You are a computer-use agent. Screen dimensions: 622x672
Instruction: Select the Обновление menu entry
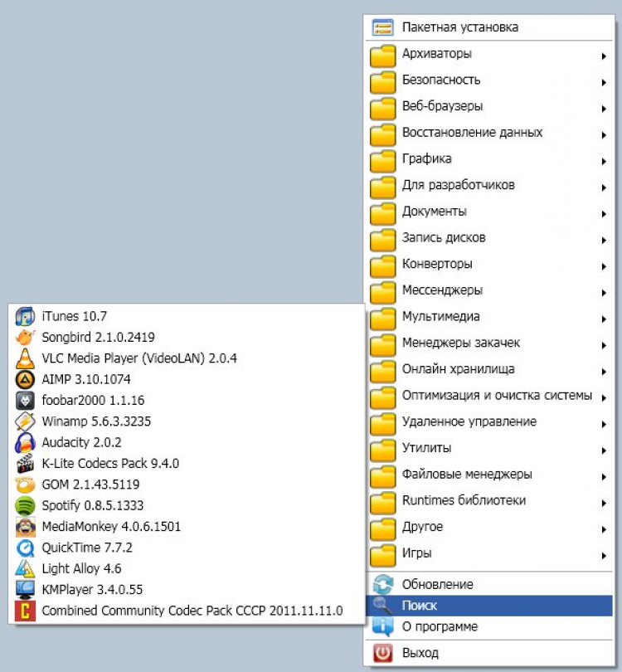click(489, 584)
